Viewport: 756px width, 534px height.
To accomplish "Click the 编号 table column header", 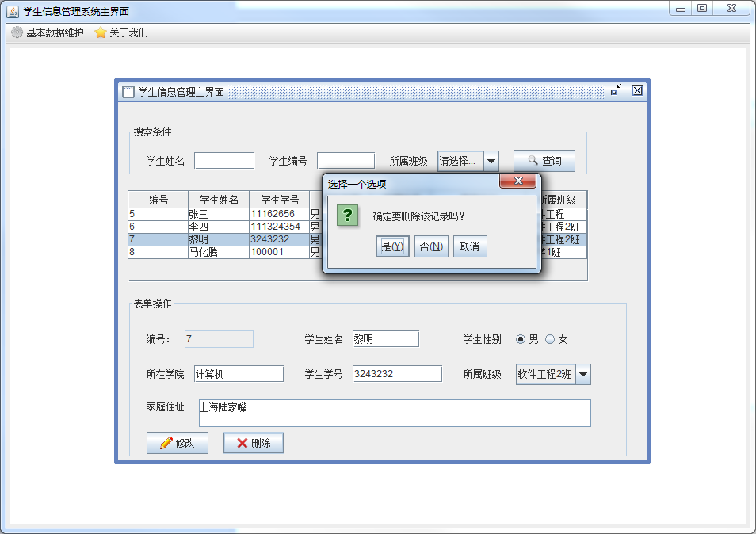I will (x=158, y=200).
